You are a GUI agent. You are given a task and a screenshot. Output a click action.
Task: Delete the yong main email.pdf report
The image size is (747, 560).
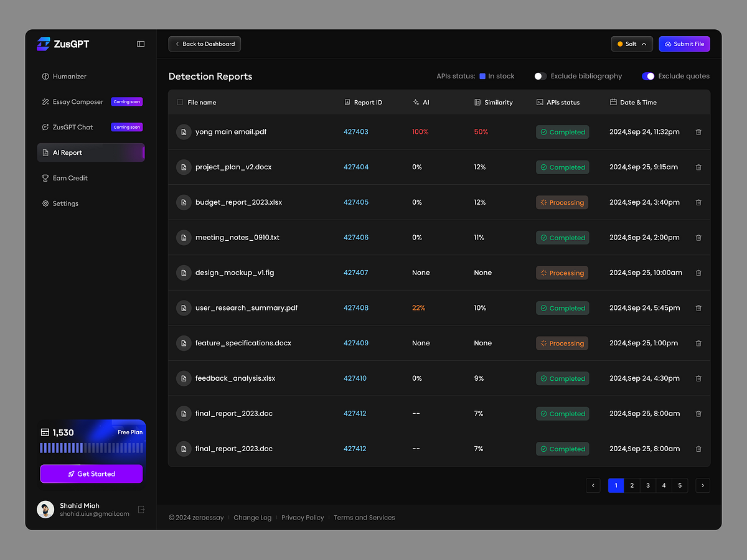coord(698,132)
